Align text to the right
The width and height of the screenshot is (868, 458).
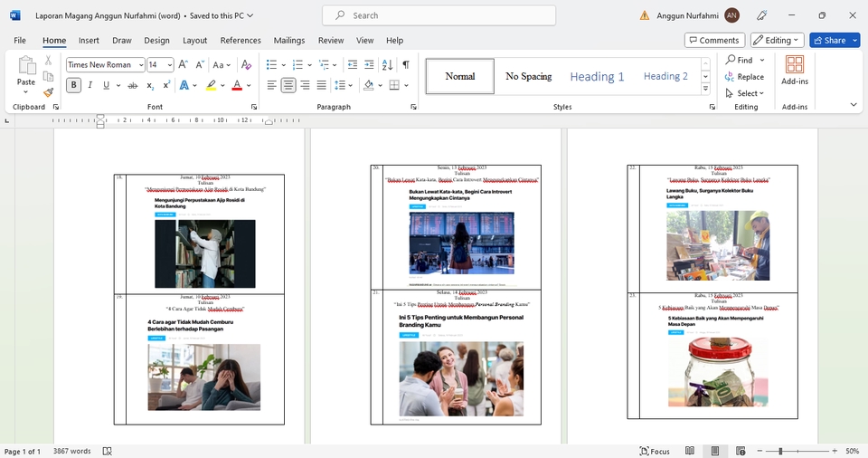(305, 85)
